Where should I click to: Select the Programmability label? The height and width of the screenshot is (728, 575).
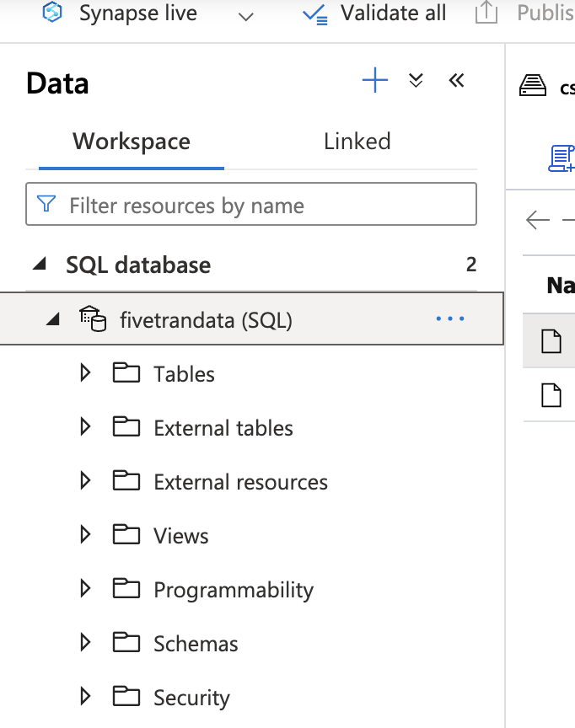click(234, 591)
